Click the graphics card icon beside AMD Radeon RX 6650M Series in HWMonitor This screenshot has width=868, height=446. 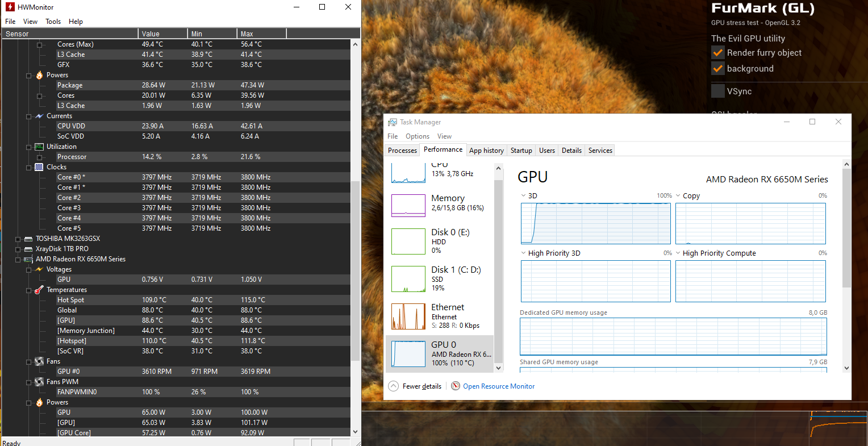pyautogui.click(x=28, y=259)
